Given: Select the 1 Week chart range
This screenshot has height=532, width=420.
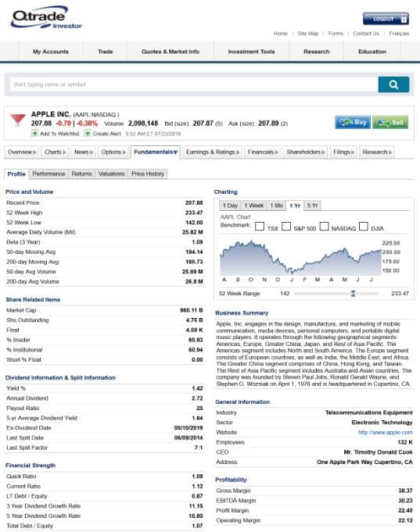Looking at the screenshot, I should click(254, 205).
